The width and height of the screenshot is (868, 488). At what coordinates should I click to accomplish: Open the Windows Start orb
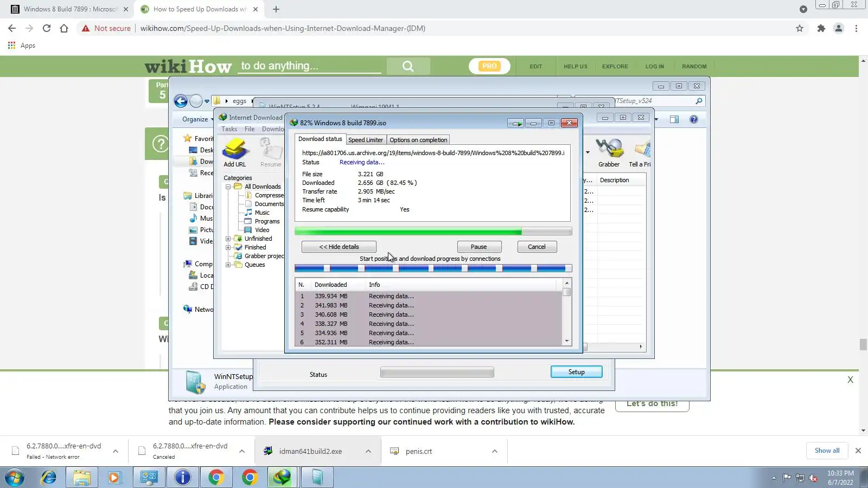pos(15,477)
